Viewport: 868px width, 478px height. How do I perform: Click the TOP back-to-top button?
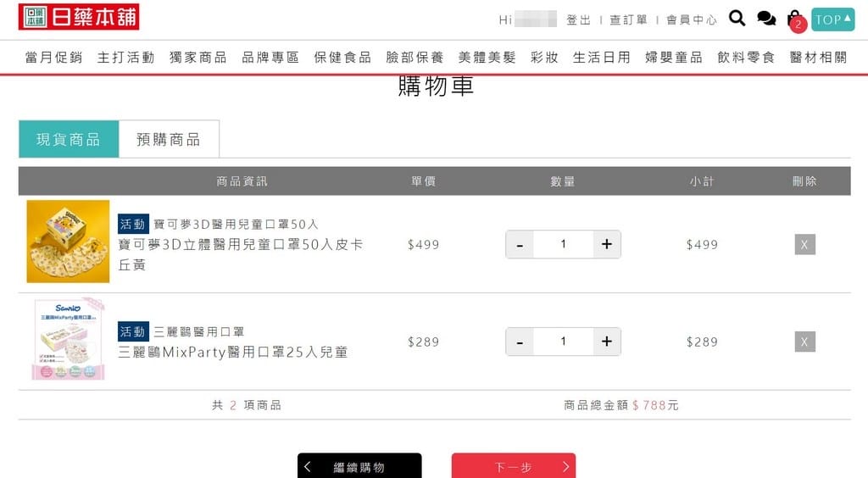click(832, 19)
